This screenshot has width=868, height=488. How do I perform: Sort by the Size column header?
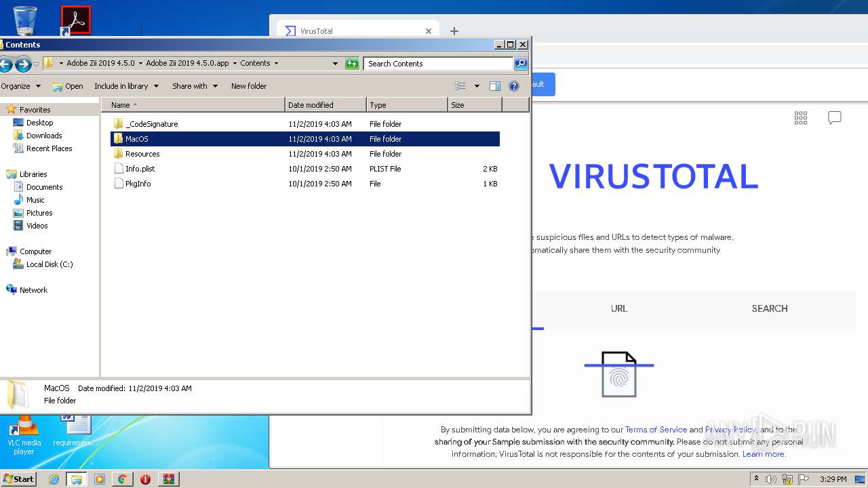coord(475,105)
